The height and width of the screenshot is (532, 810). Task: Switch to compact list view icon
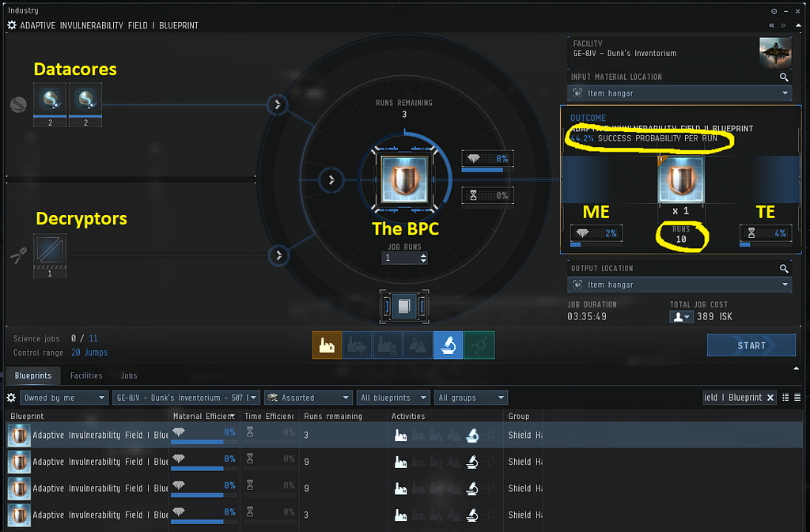pyautogui.click(x=797, y=398)
